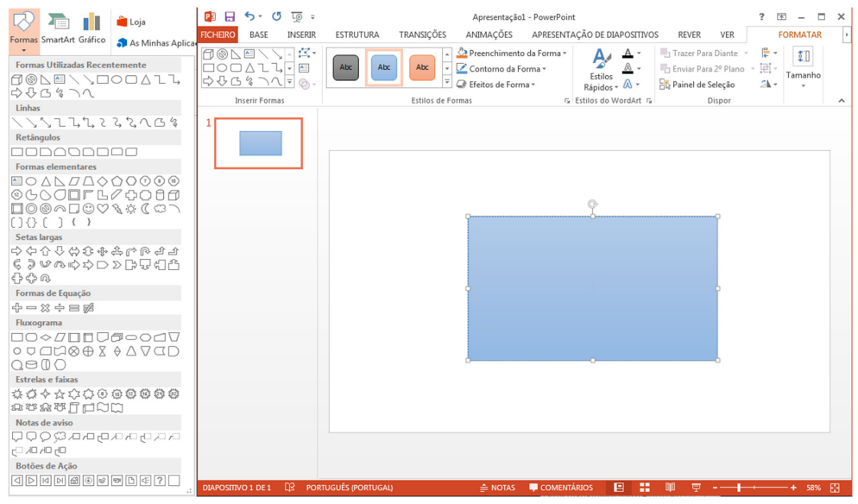Toggle the Notas pane
This screenshot has height=504, width=858.
(x=497, y=488)
